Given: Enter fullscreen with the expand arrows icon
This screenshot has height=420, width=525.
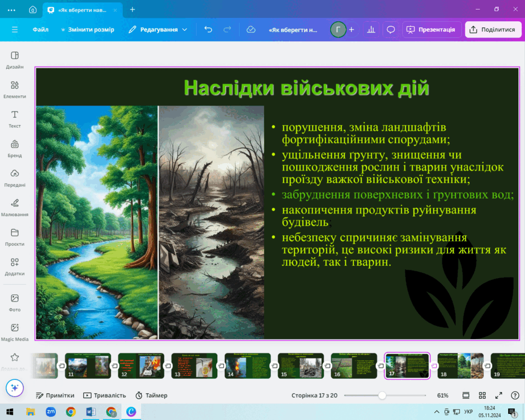Looking at the screenshot, I should (x=499, y=395).
